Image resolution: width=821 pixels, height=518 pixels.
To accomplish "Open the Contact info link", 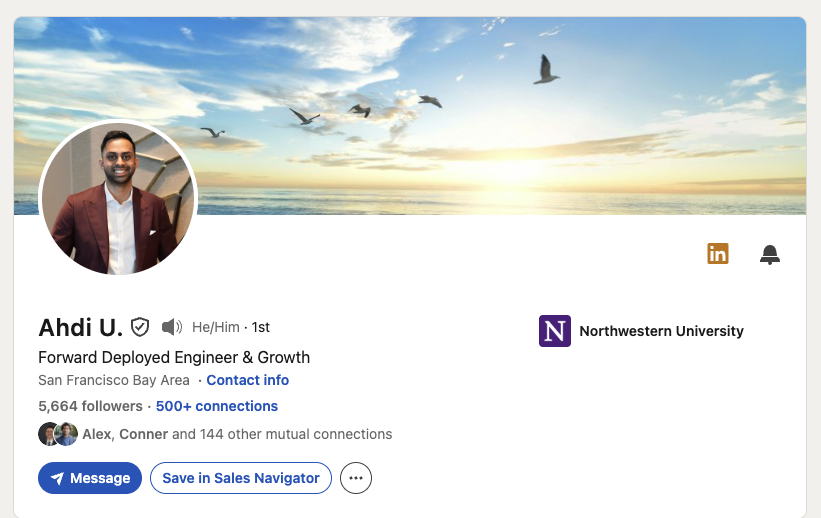I will (x=248, y=380).
